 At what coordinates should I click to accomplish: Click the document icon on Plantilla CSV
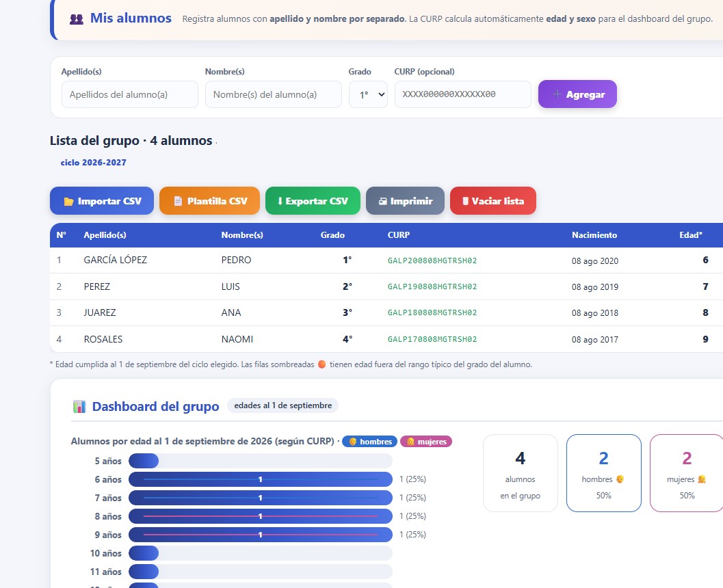pos(178,201)
